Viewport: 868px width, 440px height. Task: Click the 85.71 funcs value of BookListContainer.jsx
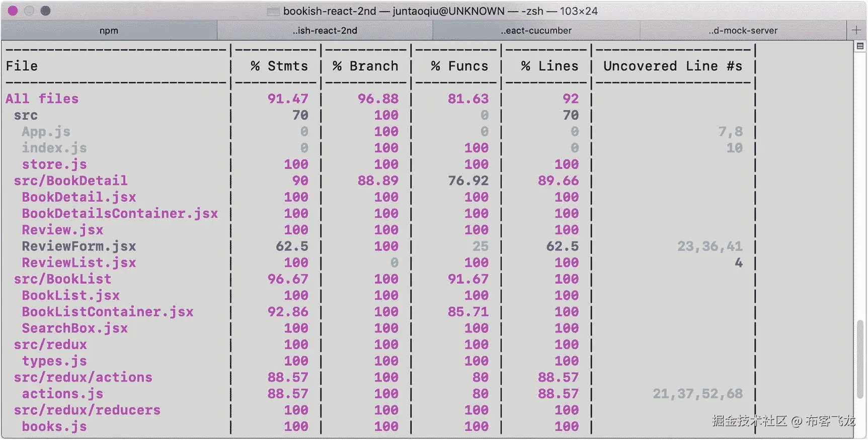point(468,312)
